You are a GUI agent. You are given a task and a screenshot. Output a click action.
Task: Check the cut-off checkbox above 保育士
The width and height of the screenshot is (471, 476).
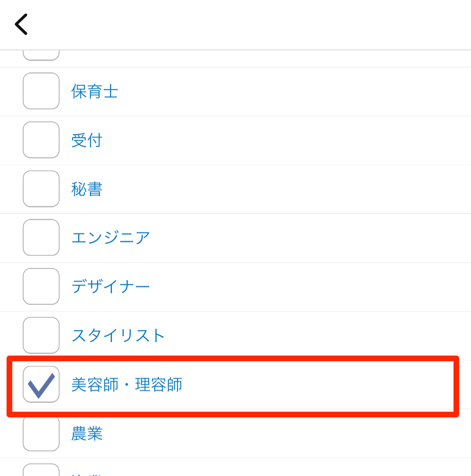(x=41, y=55)
